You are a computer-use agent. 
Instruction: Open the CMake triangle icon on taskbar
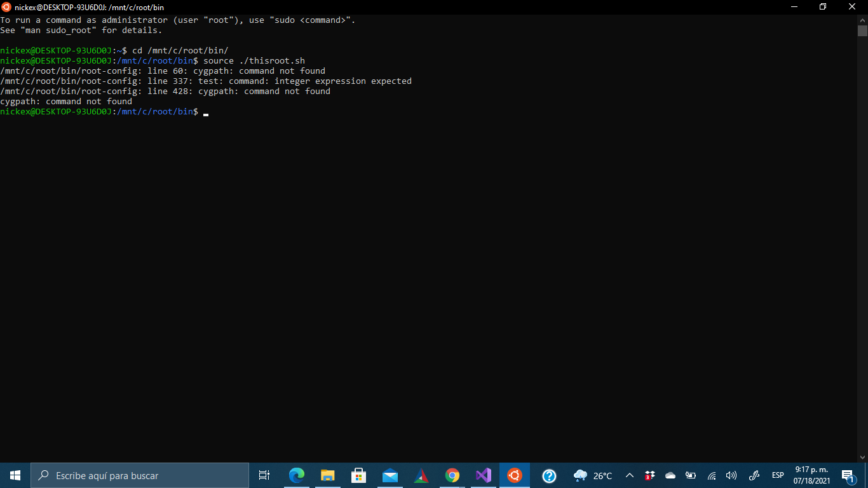coord(421,475)
